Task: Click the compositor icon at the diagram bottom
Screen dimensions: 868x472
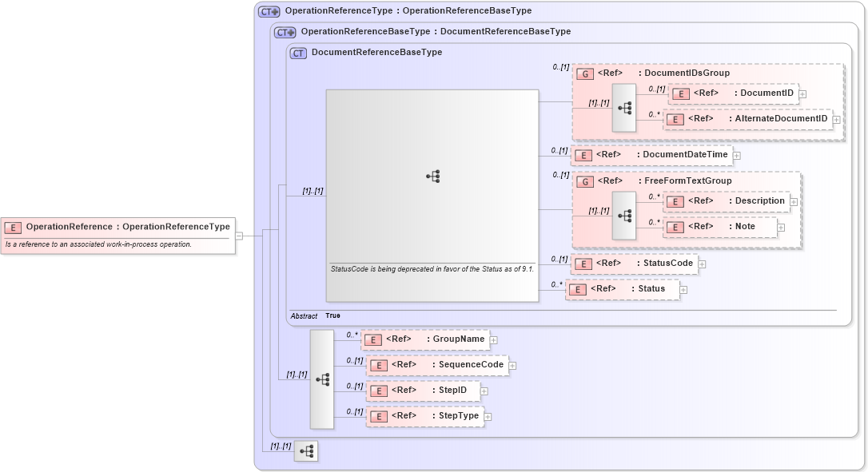Action: [x=306, y=450]
